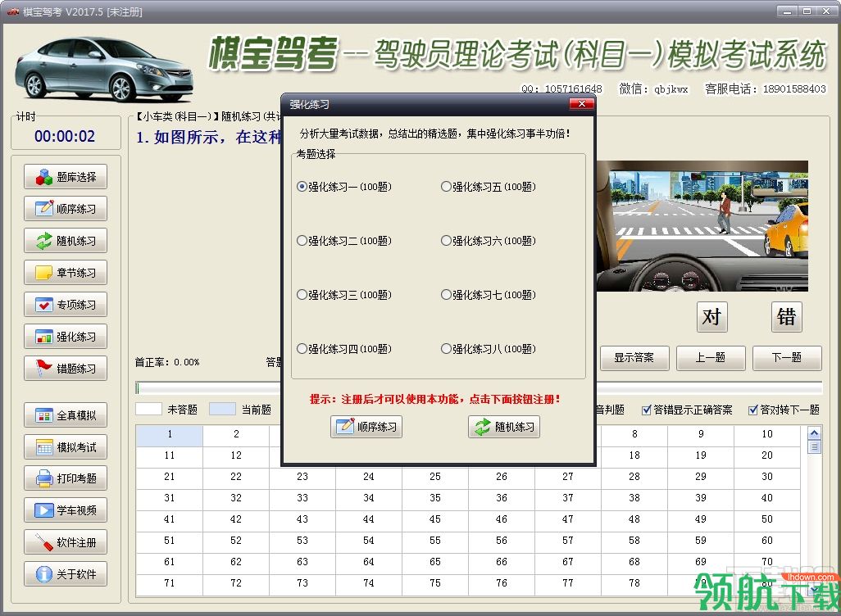Launch 全真模拟 full simulation
The height and width of the screenshot is (616, 841).
[x=66, y=415]
